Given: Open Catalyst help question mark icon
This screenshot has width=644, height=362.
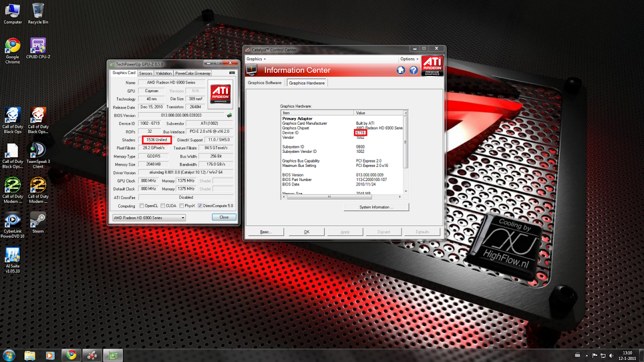Looking at the screenshot, I should pyautogui.click(x=414, y=70).
